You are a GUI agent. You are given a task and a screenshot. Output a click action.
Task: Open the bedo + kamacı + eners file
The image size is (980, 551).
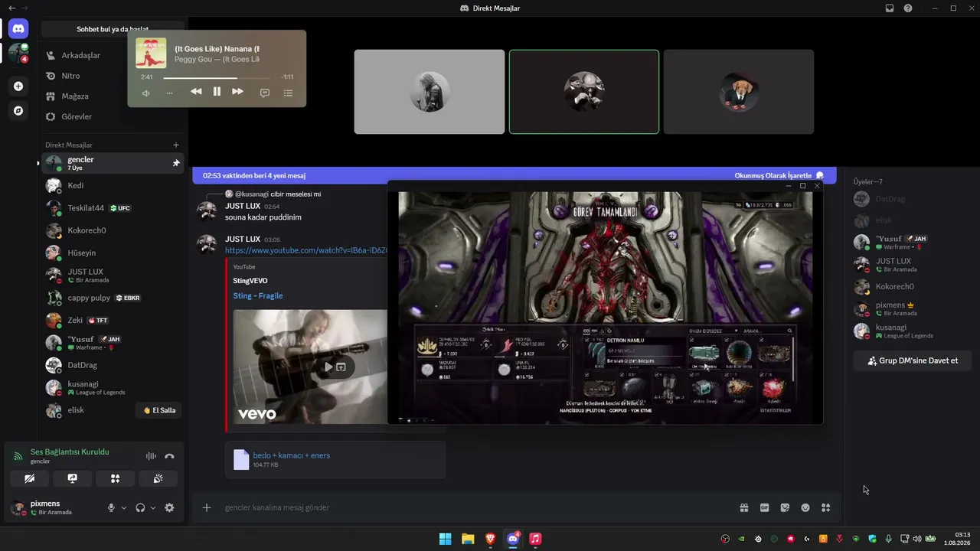click(x=291, y=455)
